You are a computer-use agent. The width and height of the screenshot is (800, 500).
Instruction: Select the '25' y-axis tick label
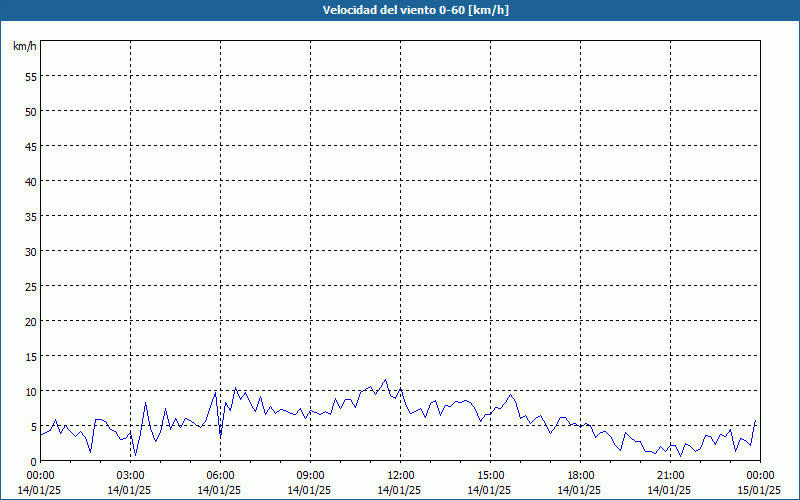tap(31, 286)
